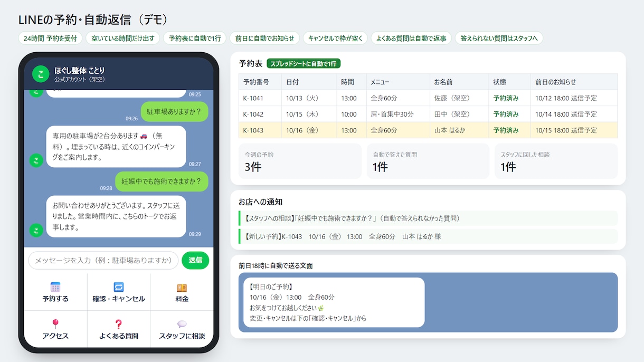Click the name 佐藤（架空）
Image resolution: width=644 pixels, height=362 pixels.
pyautogui.click(x=452, y=98)
